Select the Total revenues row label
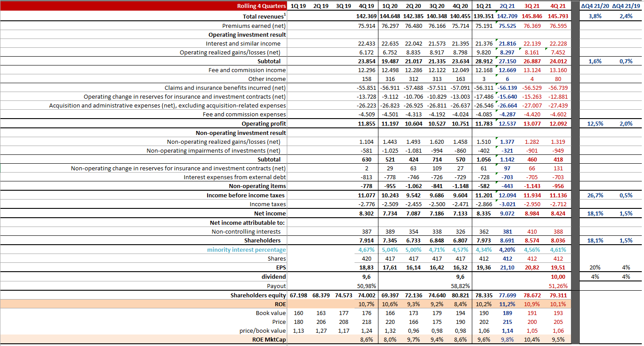The height and width of the screenshot is (346, 644). tap(265, 16)
